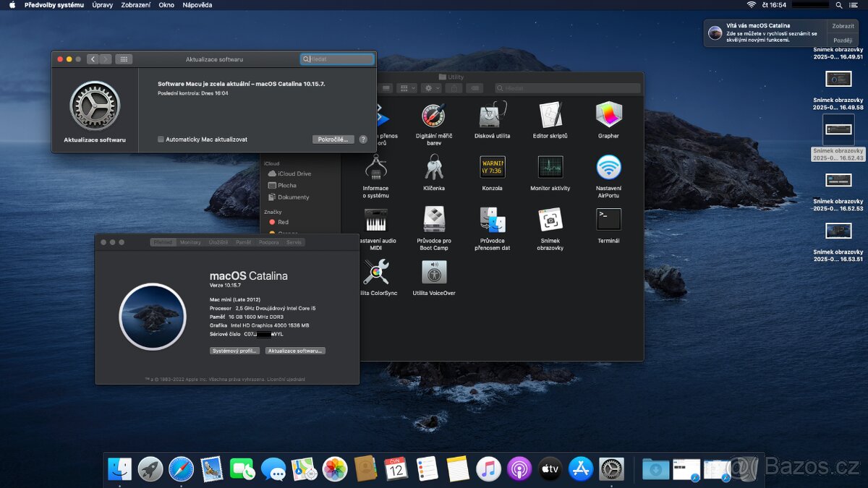Open Nastavení audio MIDI utility
868x488 pixels.
(375, 220)
